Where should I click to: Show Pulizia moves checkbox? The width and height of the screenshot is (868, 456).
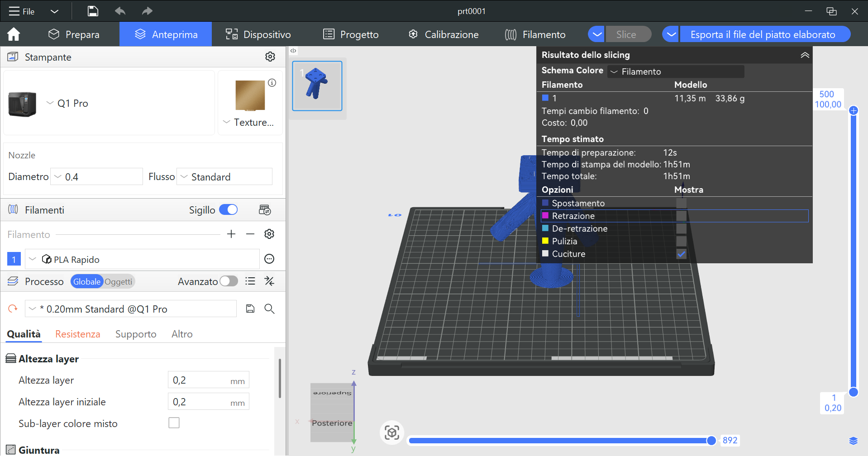coord(681,241)
